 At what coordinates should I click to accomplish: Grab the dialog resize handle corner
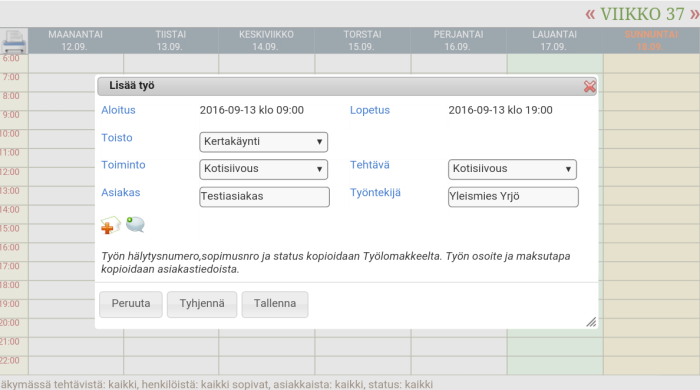tap(592, 322)
